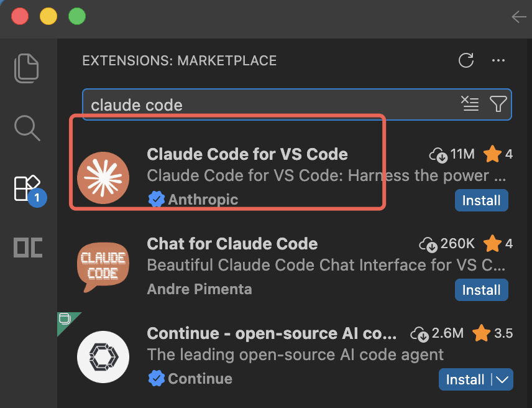The height and width of the screenshot is (408, 532).
Task: Open the Search view in activity bar
Action: 27,127
